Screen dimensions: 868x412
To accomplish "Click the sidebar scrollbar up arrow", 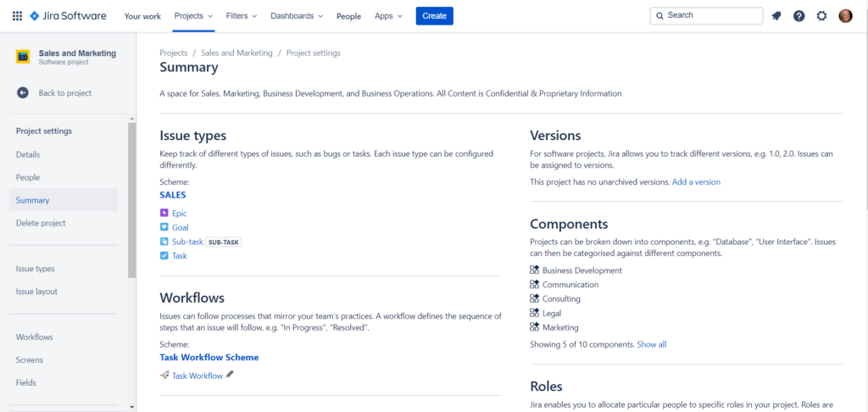I will (x=131, y=119).
